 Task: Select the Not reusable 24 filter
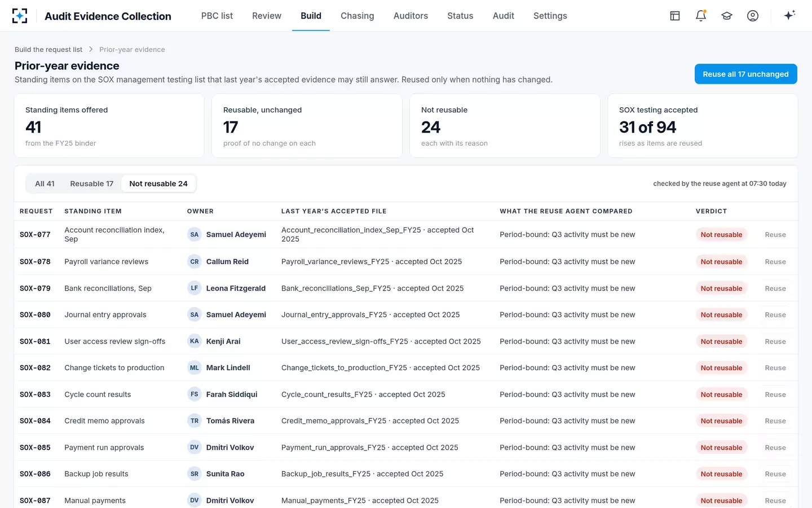[158, 183]
